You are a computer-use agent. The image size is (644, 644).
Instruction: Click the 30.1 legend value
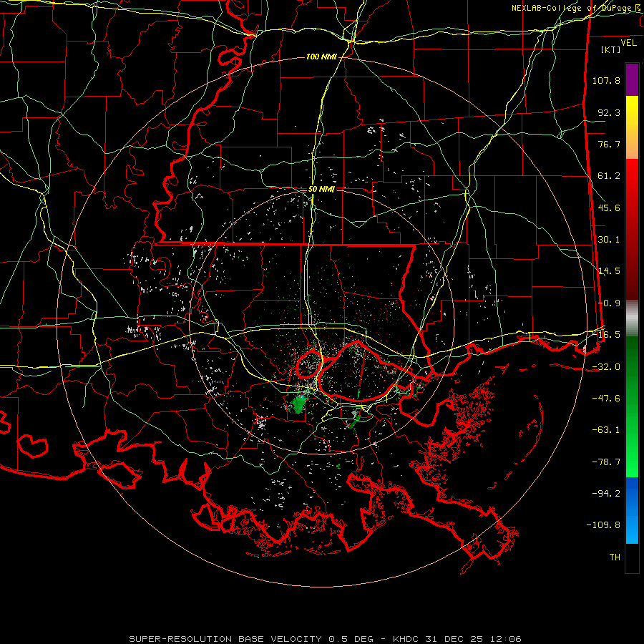click(x=609, y=240)
